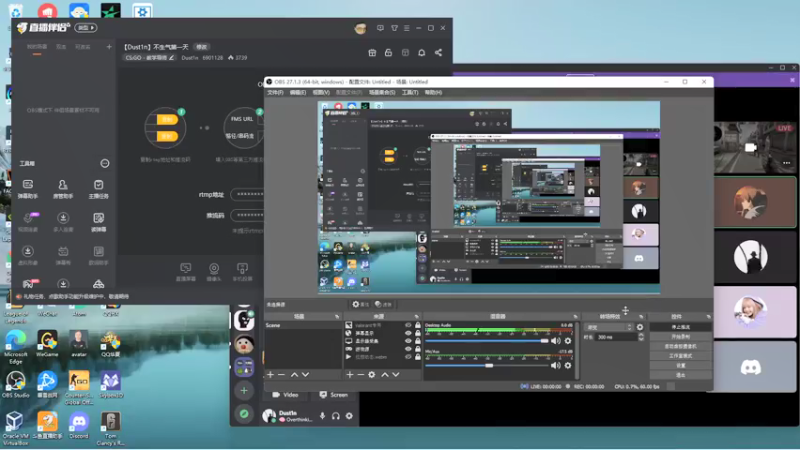Screen dimensions: 800x450
Task: Toggle visibility eye of the browser globe source
Action: (408, 333)
